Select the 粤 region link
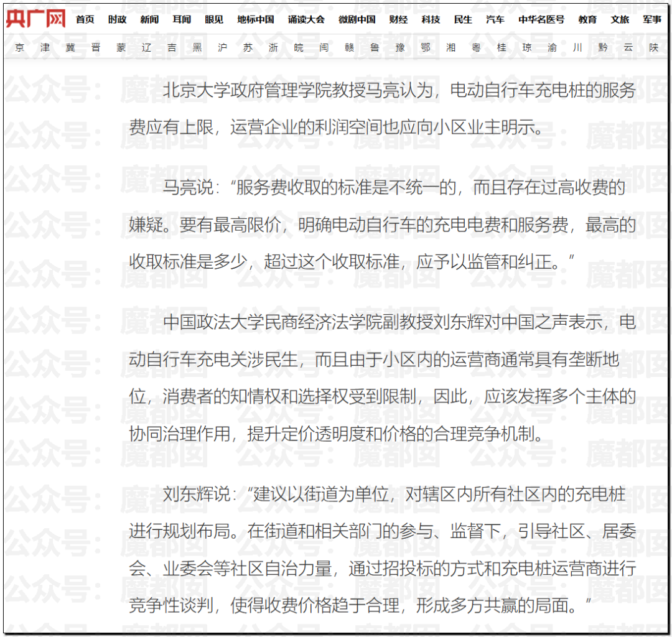 coord(476,47)
